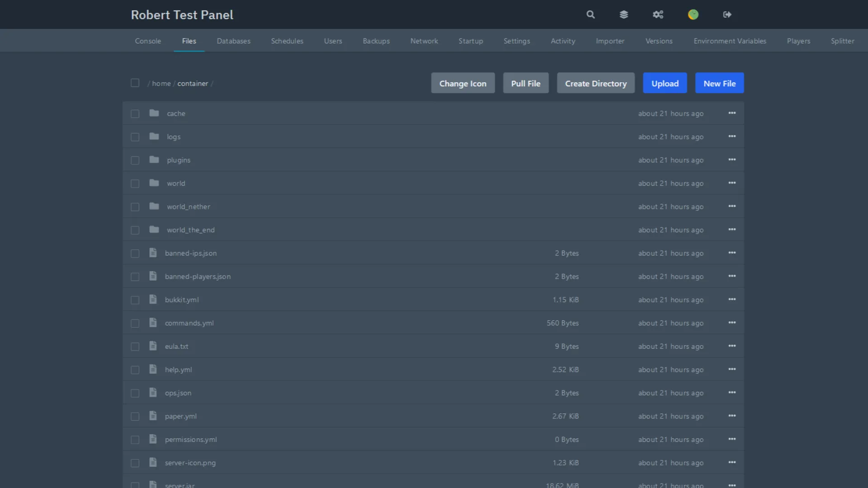The width and height of the screenshot is (868, 488).
Task: Tick the checkbox beside cache folder
Action: (135, 113)
